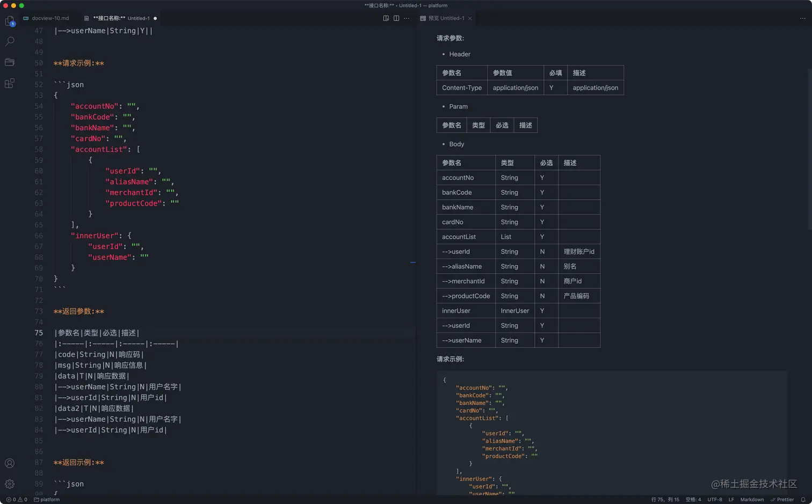
Task: Click Param bullet item in preview
Action: coord(458,106)
